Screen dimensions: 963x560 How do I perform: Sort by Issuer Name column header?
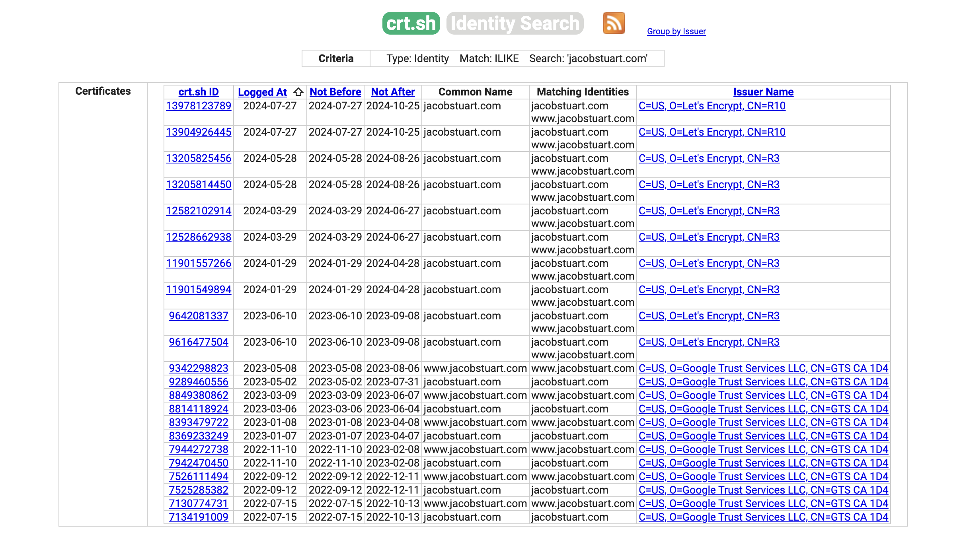coord(763,92)
